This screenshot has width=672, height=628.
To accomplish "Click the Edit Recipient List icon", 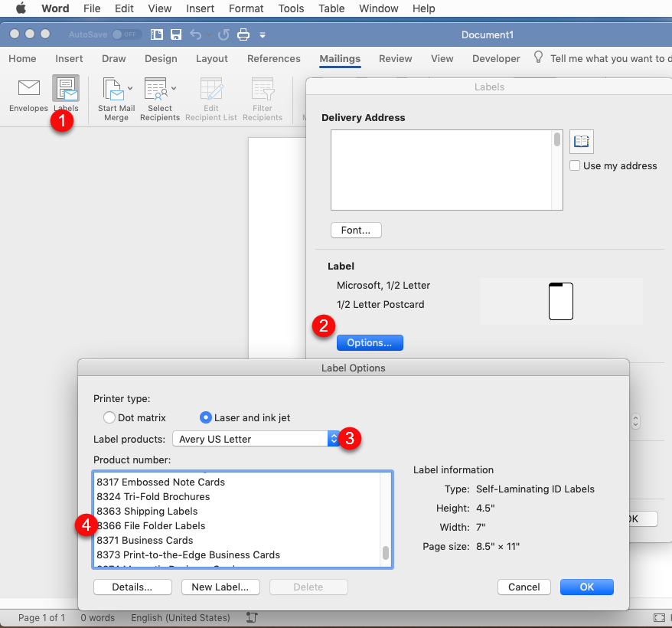I will click(x=211, y=89).
